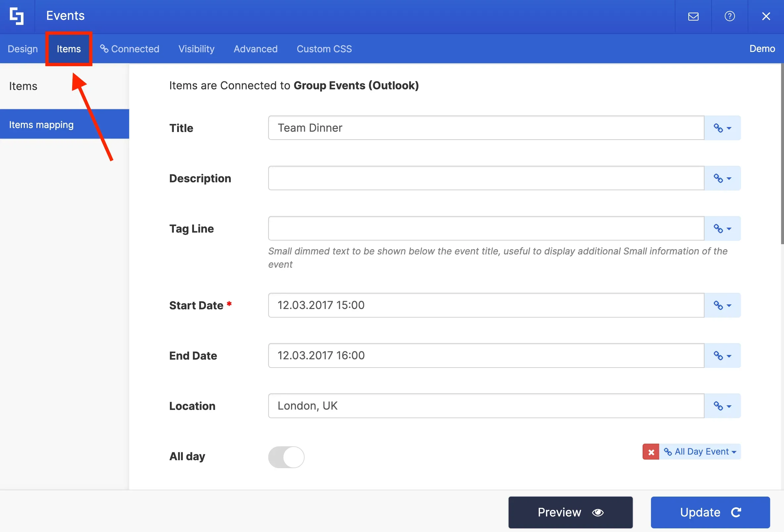784x532 pixels.
Task: Click the Demo link
Action: tap(762, 49)
